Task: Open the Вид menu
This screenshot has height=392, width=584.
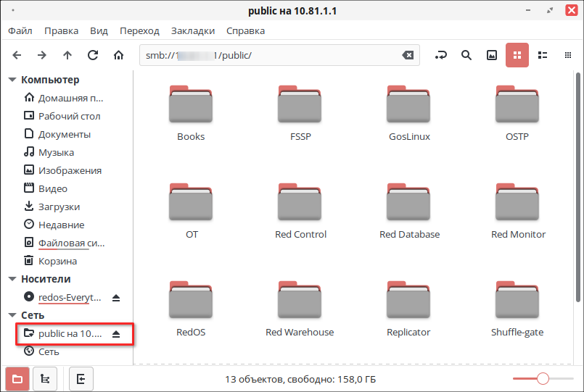Action: click(x=99, y=30)
